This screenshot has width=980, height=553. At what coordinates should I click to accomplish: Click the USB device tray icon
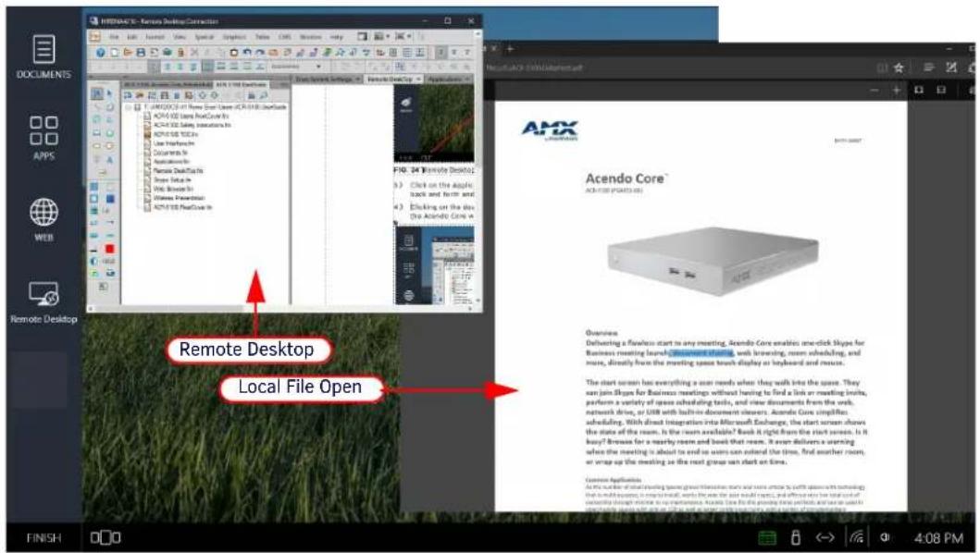tap(796, 537)
